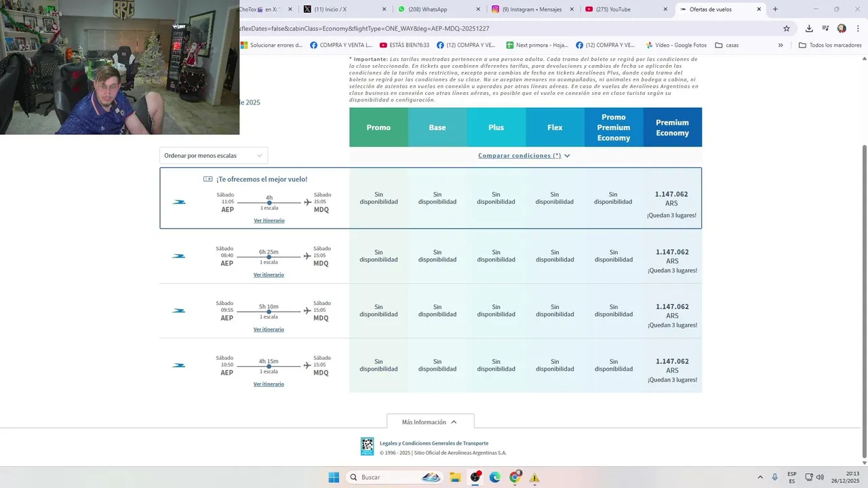Click 'Ver itinerario' for the 09:55 flight
The image size is (868, 488).
pos(269,329)
